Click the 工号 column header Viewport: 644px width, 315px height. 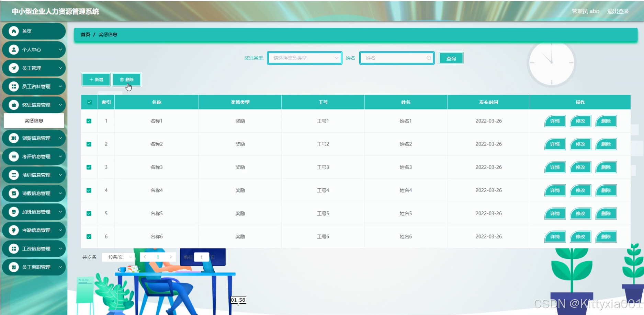pos(323,102)
